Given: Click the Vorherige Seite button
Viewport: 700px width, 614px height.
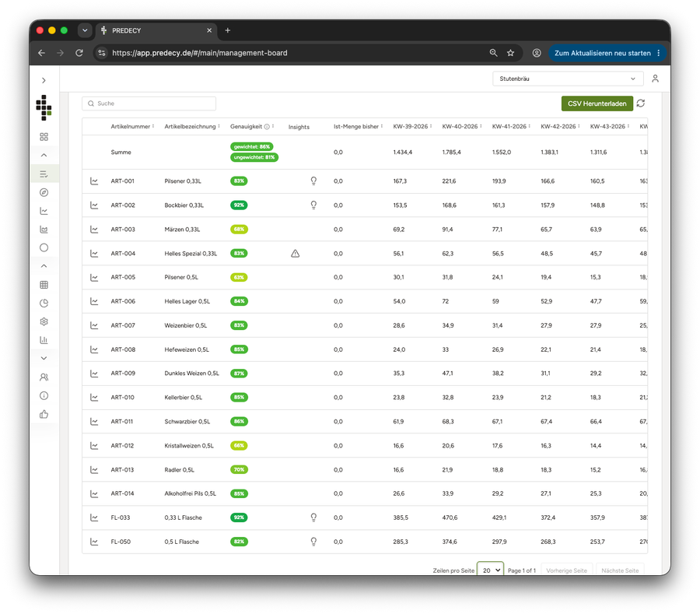Looking at the screenshot, I should tap(566, 570).
